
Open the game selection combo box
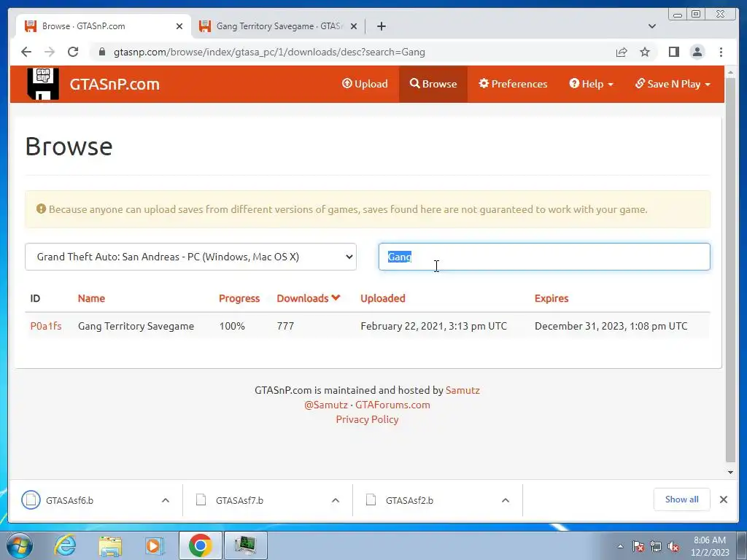190,257
